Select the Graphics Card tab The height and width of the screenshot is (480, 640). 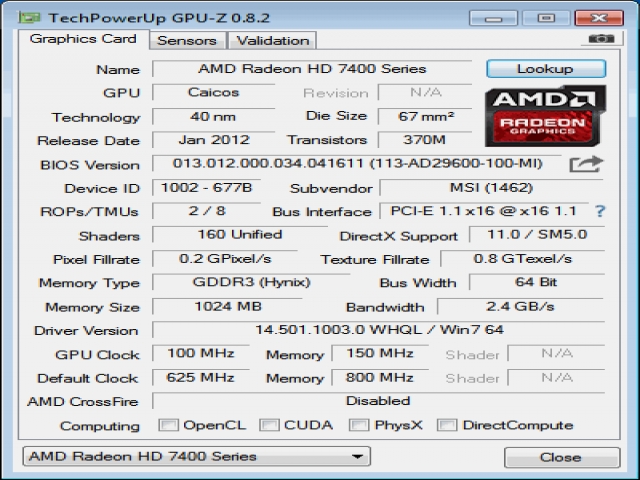coord(83,39)
